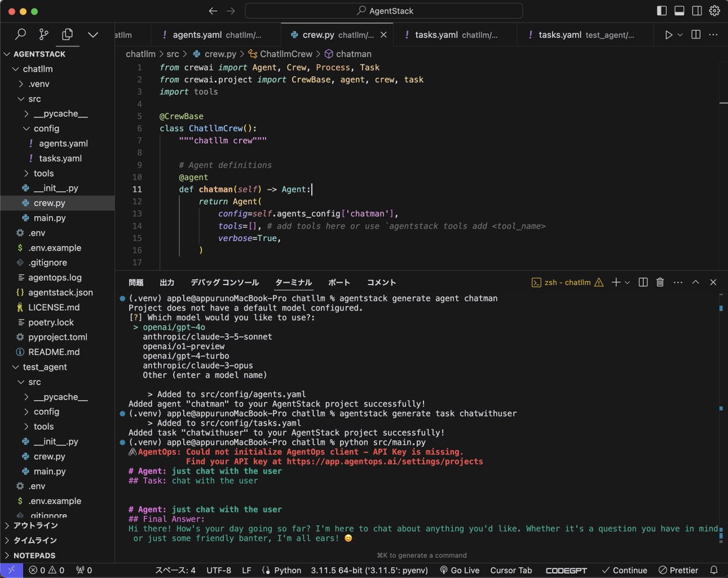Navigate forward with the right arrow

(x=231, y=11)
